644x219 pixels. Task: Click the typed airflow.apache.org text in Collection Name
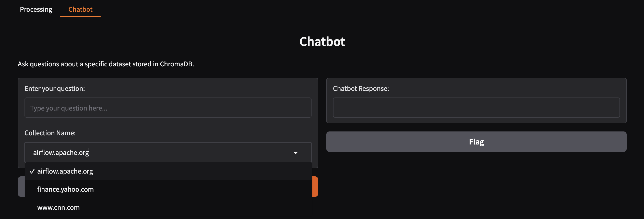point(61,153)
